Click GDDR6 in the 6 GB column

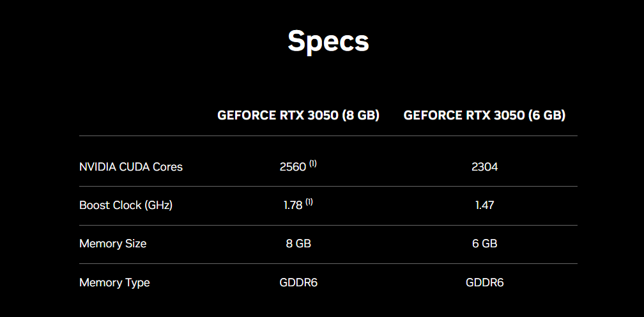(484, 282)
